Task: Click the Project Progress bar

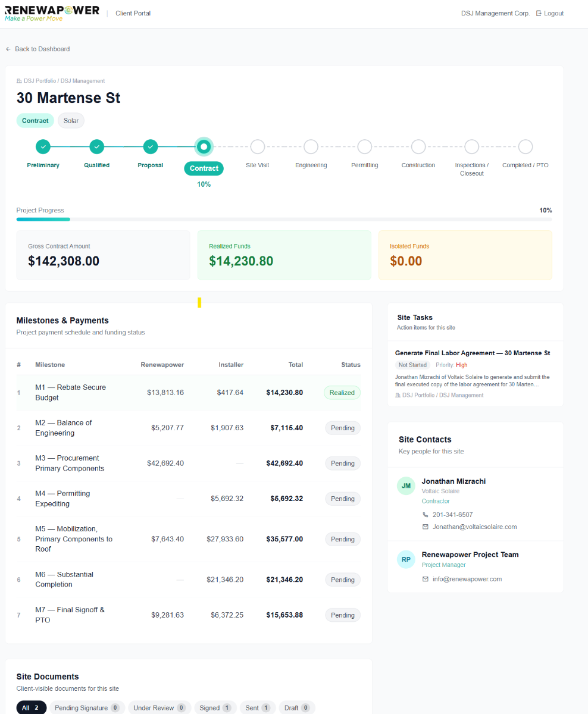Action: point(284,219)
